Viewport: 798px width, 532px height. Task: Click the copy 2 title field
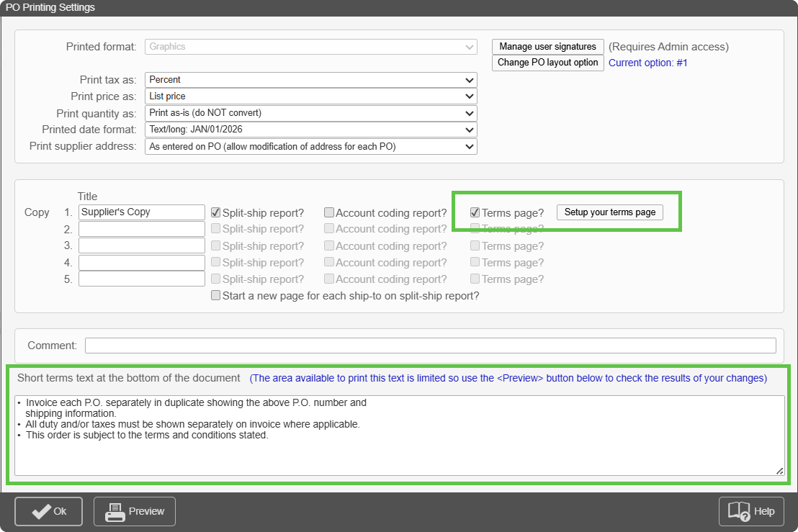tap(141, 229)
